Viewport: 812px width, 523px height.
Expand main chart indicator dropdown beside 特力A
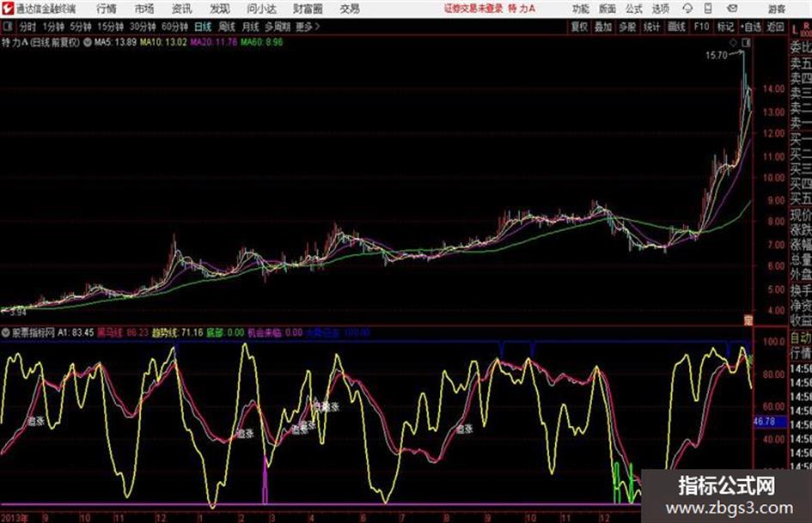coord(88,42)
